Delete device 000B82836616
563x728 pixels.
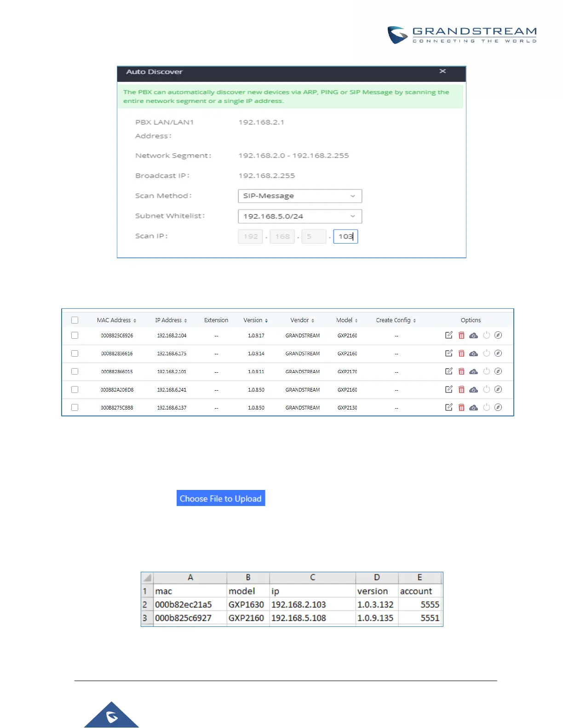pos(461,353)
